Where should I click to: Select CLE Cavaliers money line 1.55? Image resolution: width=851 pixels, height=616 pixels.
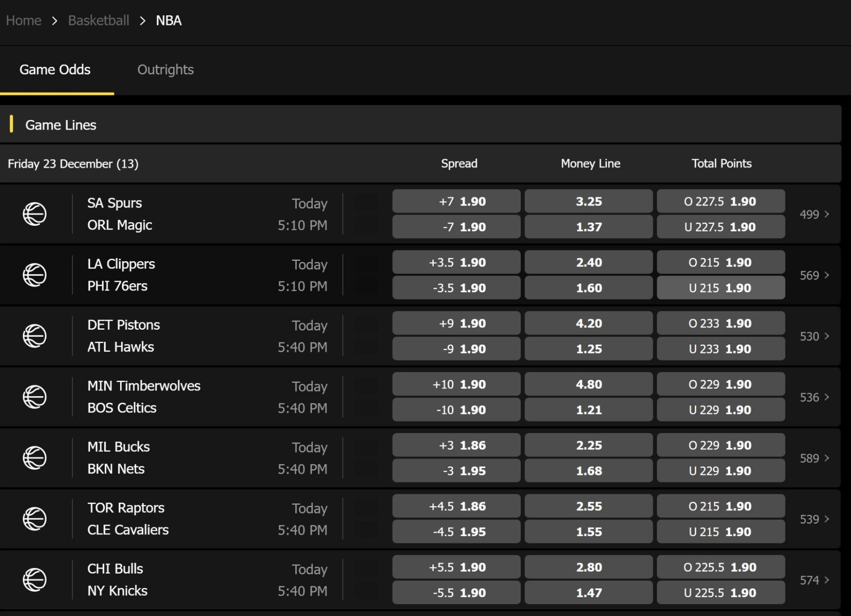coord(589,532)
